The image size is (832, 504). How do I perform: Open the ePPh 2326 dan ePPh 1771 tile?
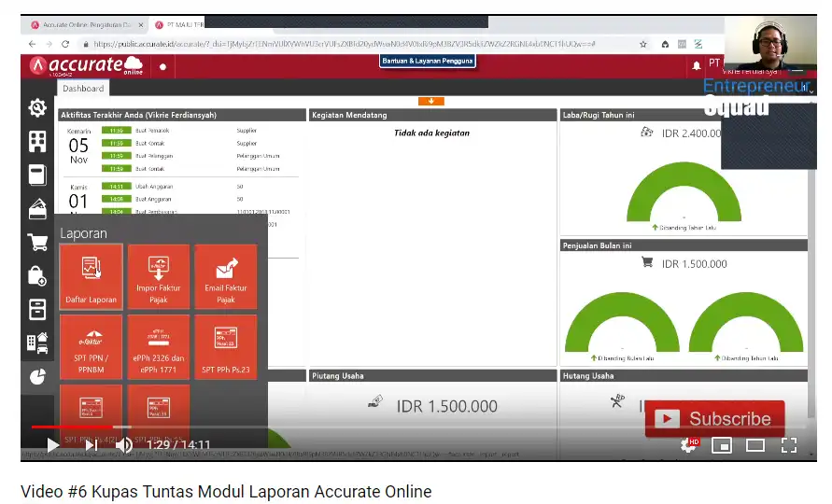pyautogui.click(x=158, y=347)
